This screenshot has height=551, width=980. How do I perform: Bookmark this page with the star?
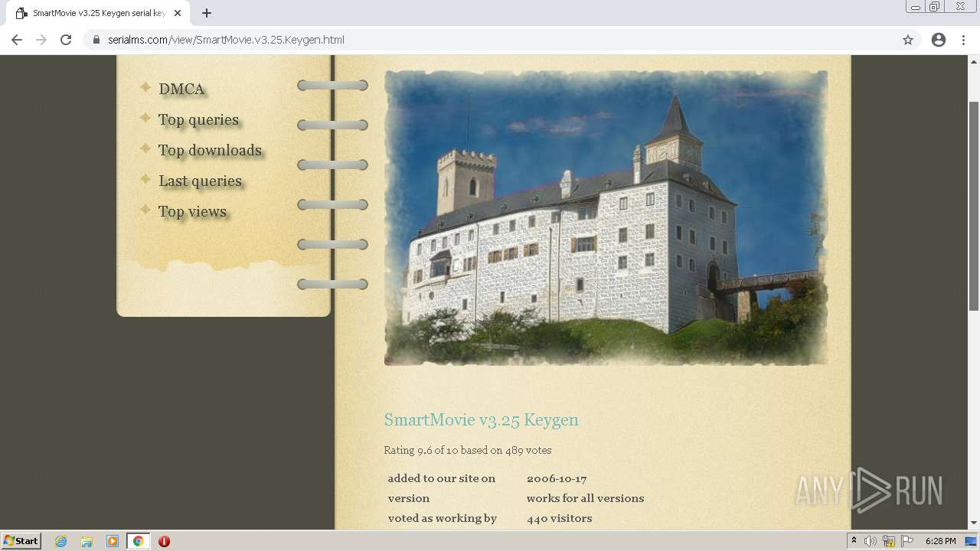(x=908, y=40)
